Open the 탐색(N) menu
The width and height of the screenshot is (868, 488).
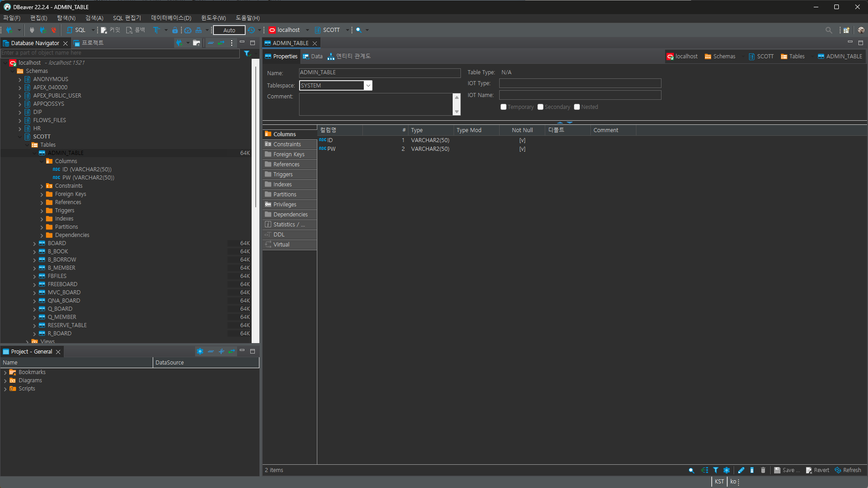point(66,18)
